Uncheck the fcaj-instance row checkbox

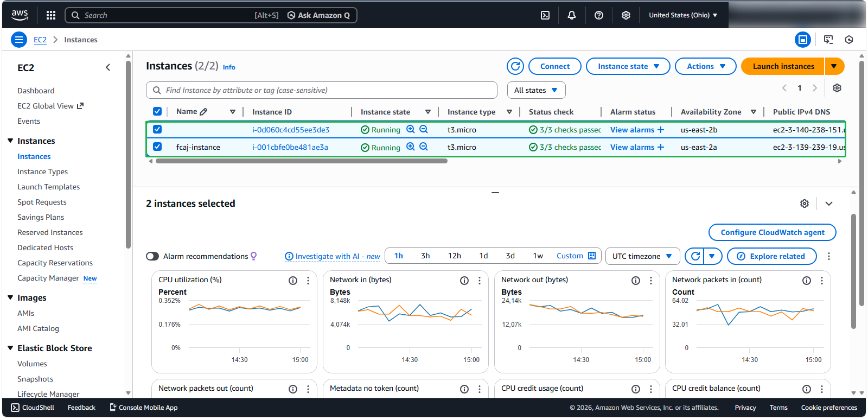tap(157, 147)
